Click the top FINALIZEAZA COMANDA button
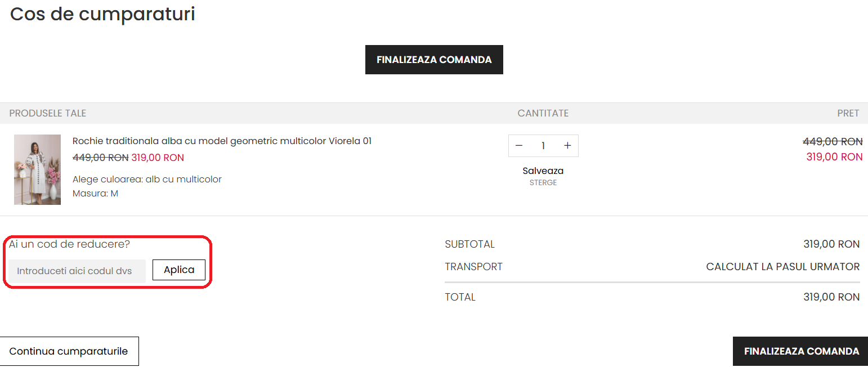The image size is (868, 367). 433,59
